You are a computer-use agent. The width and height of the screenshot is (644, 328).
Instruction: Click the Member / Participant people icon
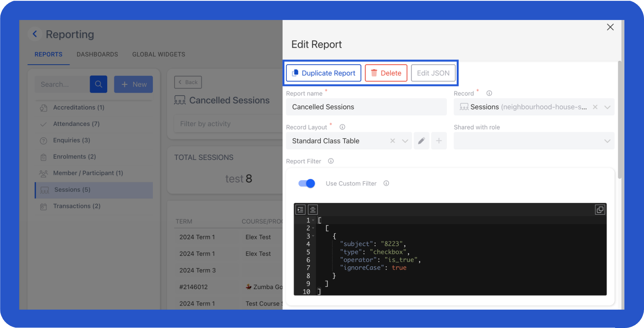(43, 173)
